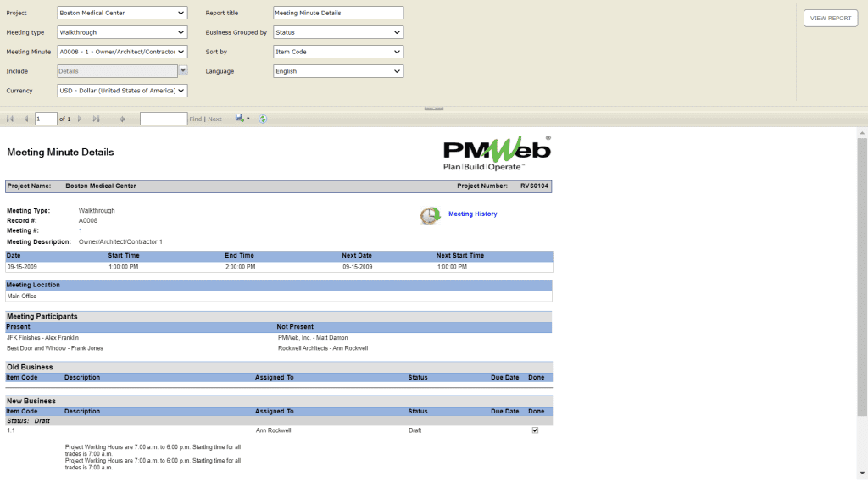Image resolution: width=868 pixels, height=488 pixels.
Task: Click 'Ann Rockwell' in Assigned To column
Action: [x=274, y=430]
